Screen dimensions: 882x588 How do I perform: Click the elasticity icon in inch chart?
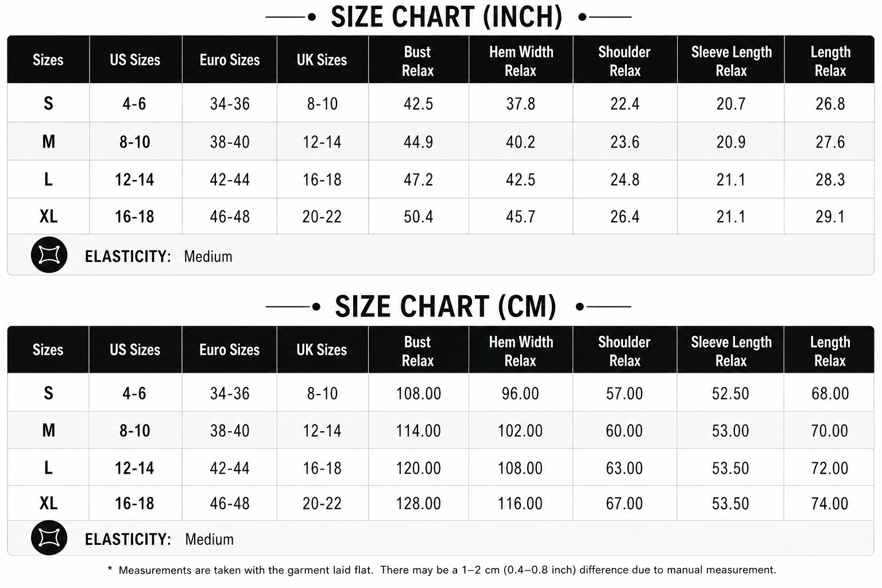pos(49,254)
